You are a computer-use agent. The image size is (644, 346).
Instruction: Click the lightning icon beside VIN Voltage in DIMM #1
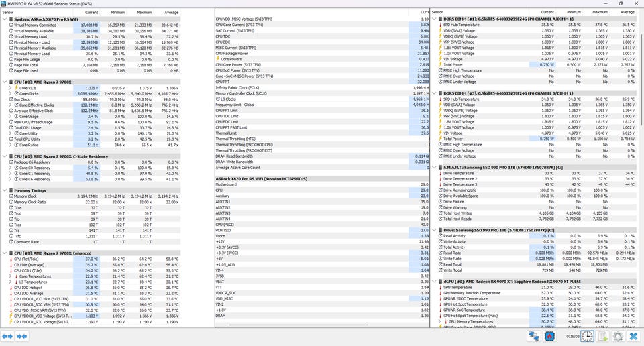point(440,59)
